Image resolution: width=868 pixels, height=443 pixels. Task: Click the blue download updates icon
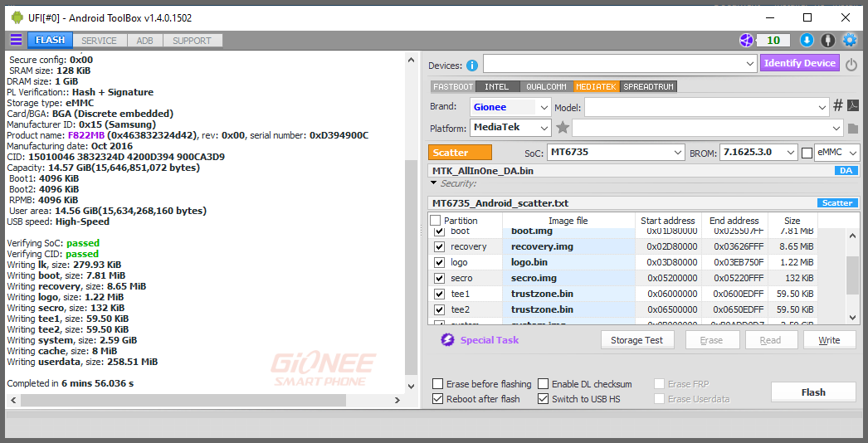click(807, 40)
